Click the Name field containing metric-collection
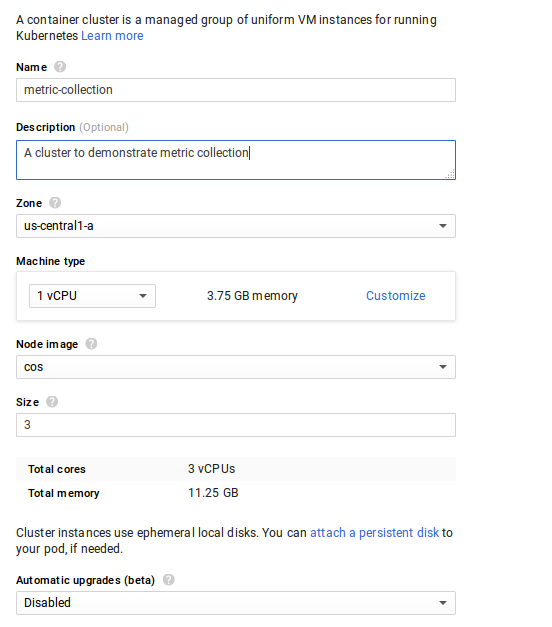Viewport: 552px width, 627px height. click(236, 90)
